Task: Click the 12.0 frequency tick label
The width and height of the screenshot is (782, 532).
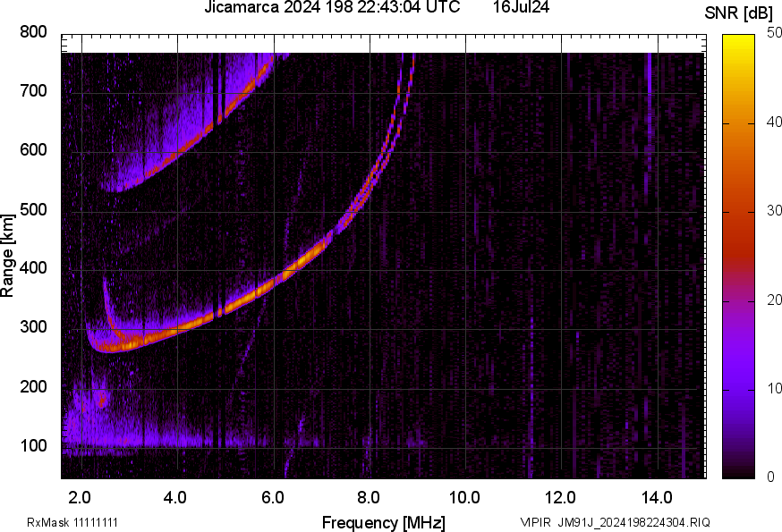Action: [561, 498]
